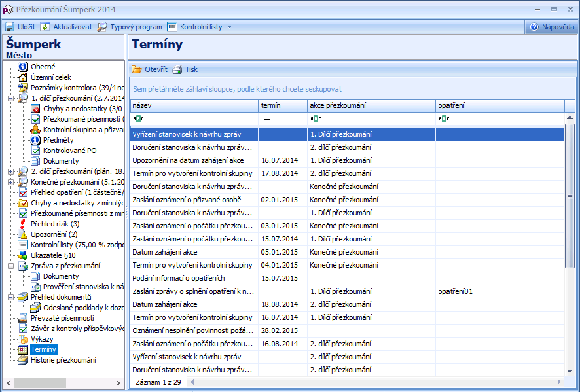Expand the Konečné přezkoumání tree node

[10, 182]
